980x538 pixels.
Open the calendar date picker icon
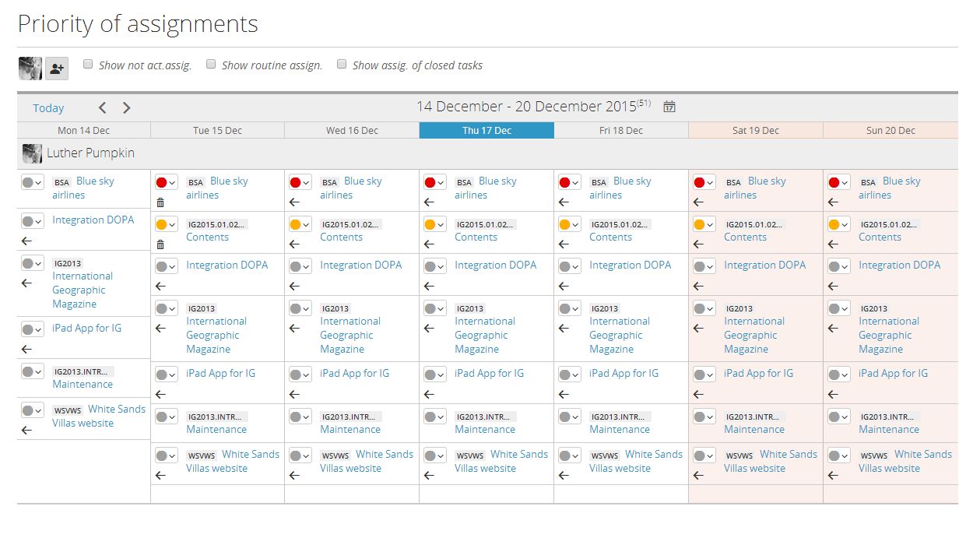coord(669,107)
